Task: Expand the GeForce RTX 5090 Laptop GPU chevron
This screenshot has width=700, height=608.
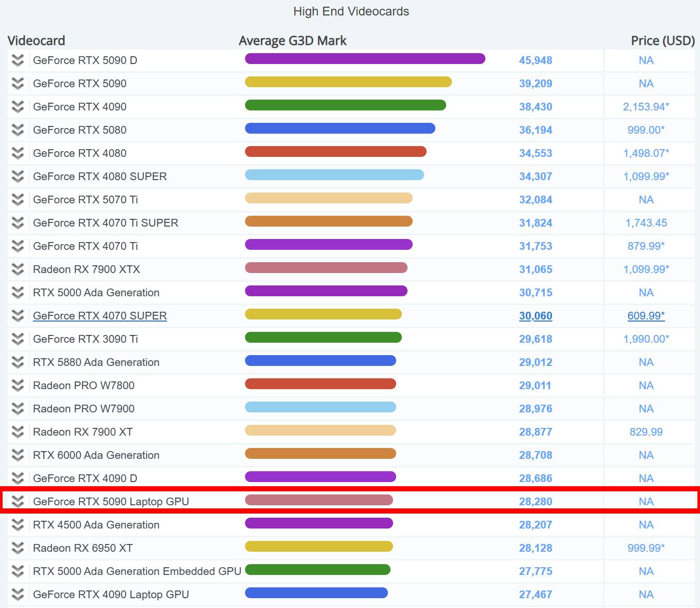Action: (18, 502)
